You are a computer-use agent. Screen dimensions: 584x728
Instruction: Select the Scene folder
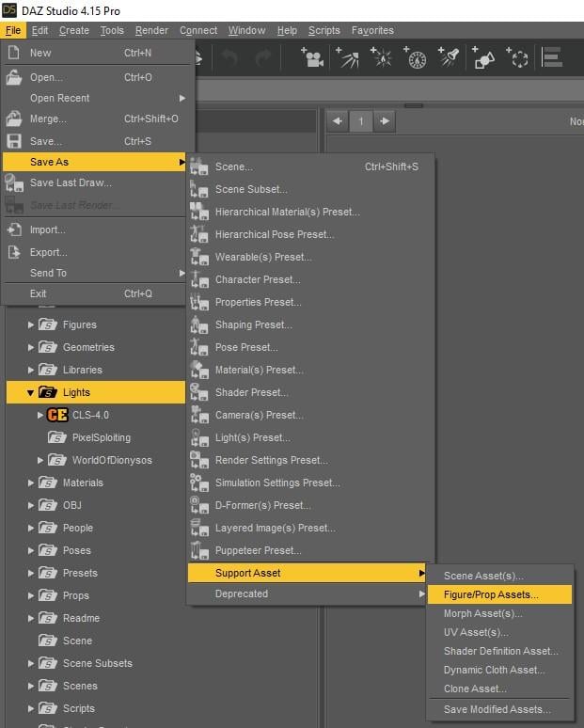coord(77,641)
